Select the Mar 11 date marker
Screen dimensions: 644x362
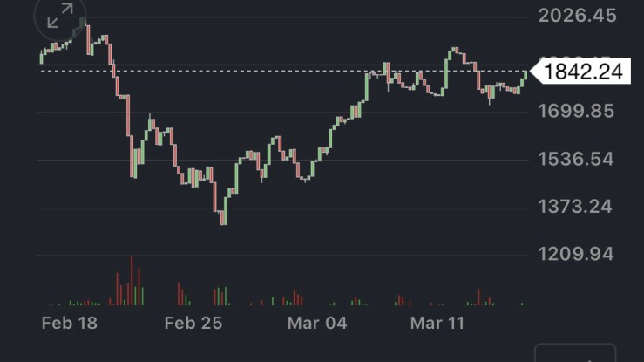[438, 323]
